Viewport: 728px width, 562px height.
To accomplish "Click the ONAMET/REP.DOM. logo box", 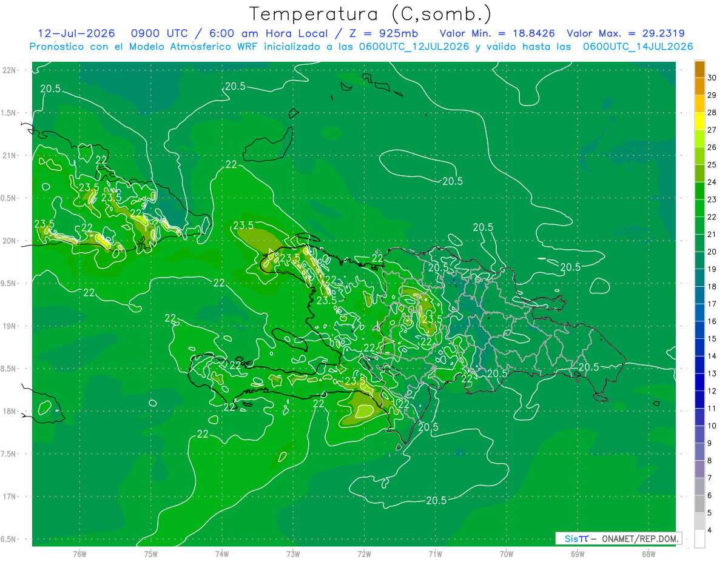I will [618, 539].
